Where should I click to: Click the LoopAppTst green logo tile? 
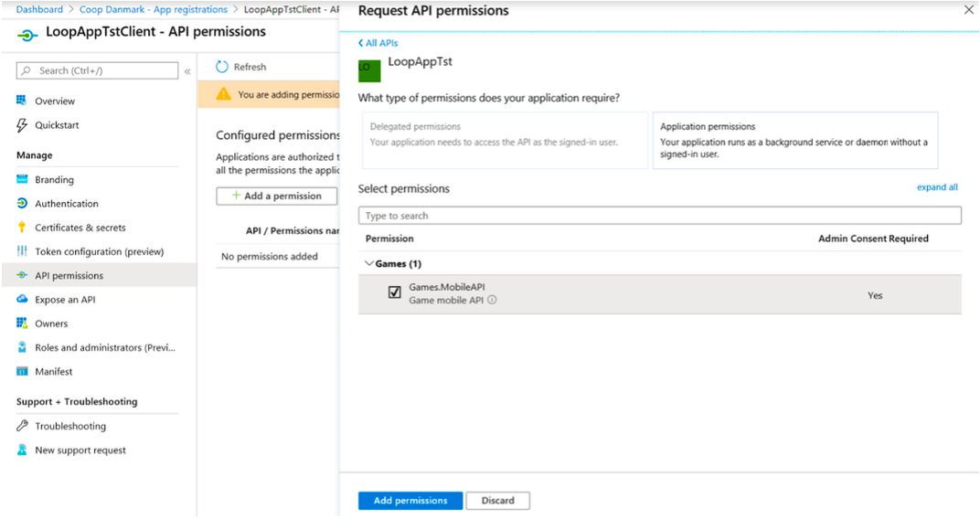pos(368,70)
